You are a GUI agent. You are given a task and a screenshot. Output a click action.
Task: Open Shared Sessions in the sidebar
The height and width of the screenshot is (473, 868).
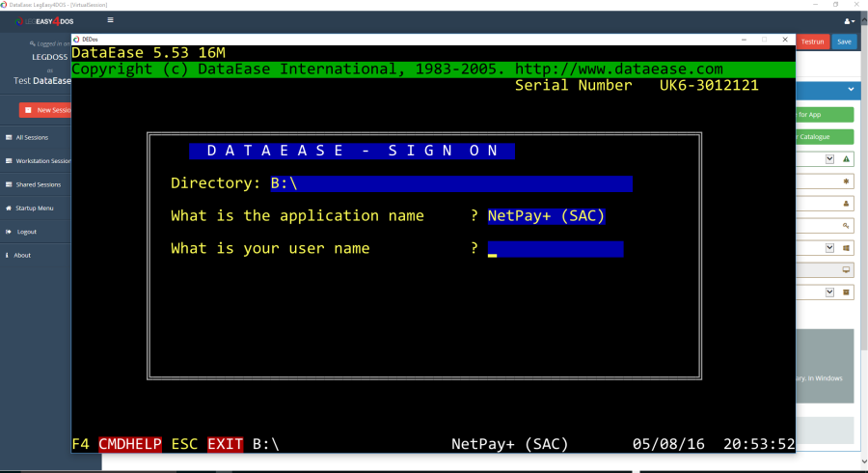click(x=39, y=184)
